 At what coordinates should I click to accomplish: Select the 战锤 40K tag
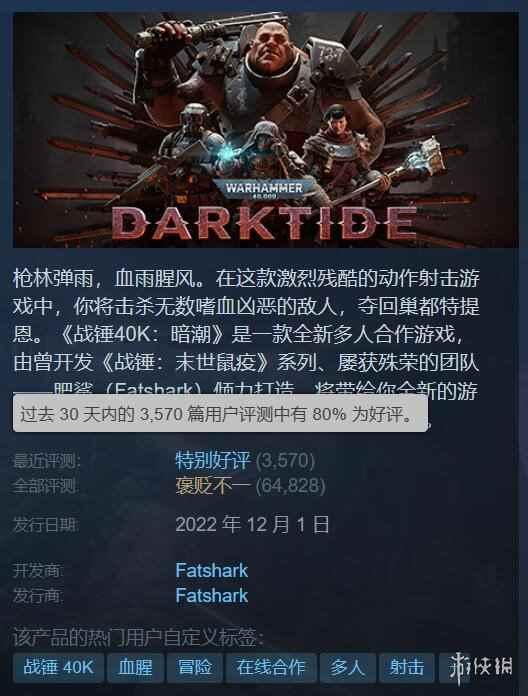tap(59, 667)
